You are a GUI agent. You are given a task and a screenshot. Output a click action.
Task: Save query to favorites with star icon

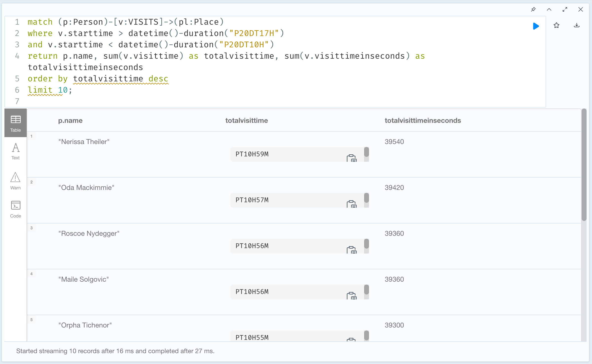[x=556, y=25]
